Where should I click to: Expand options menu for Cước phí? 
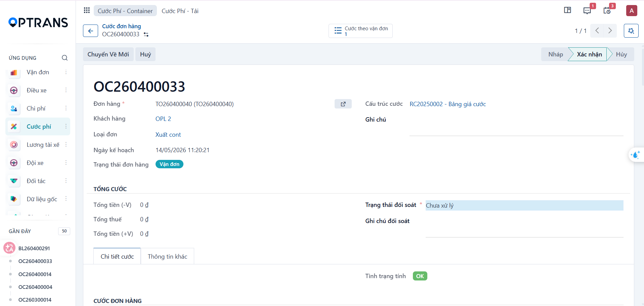(66, 126)
